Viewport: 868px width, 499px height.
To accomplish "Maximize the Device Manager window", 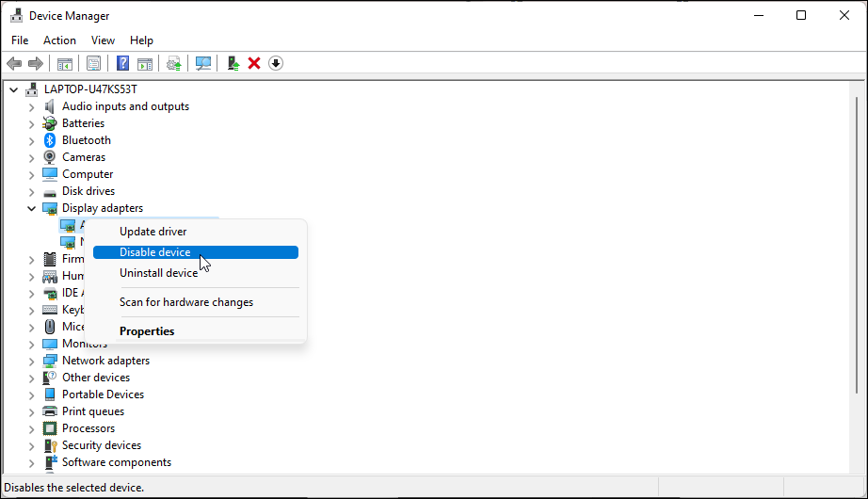I will [801, 15].
